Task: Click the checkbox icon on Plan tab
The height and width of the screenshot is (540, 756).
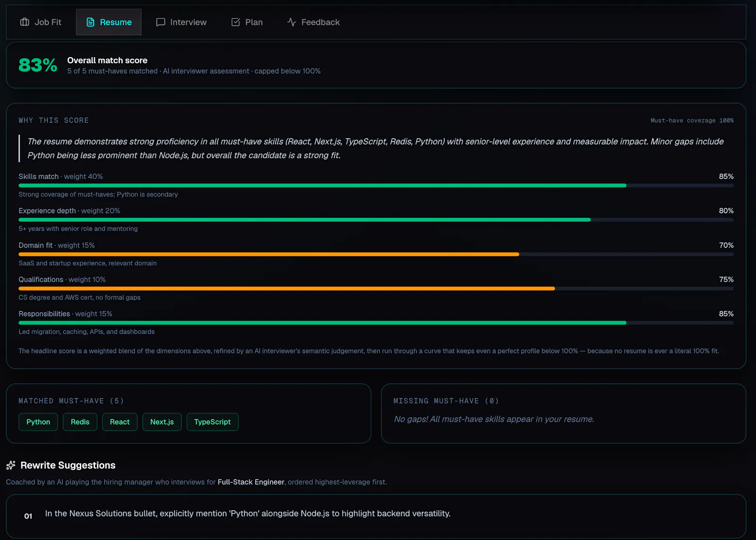Action: (x=236, y=22)
